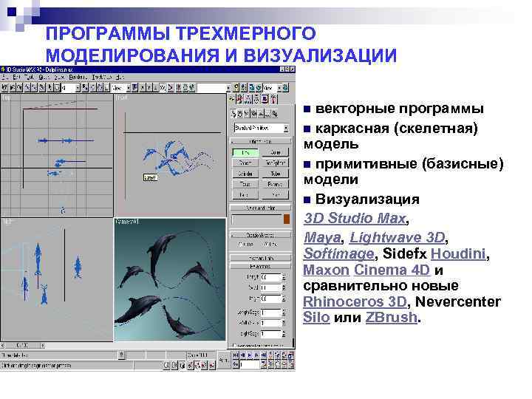The image size is (532, 399).
Task: Step to previous frame
Action: (x=242, y=355)
